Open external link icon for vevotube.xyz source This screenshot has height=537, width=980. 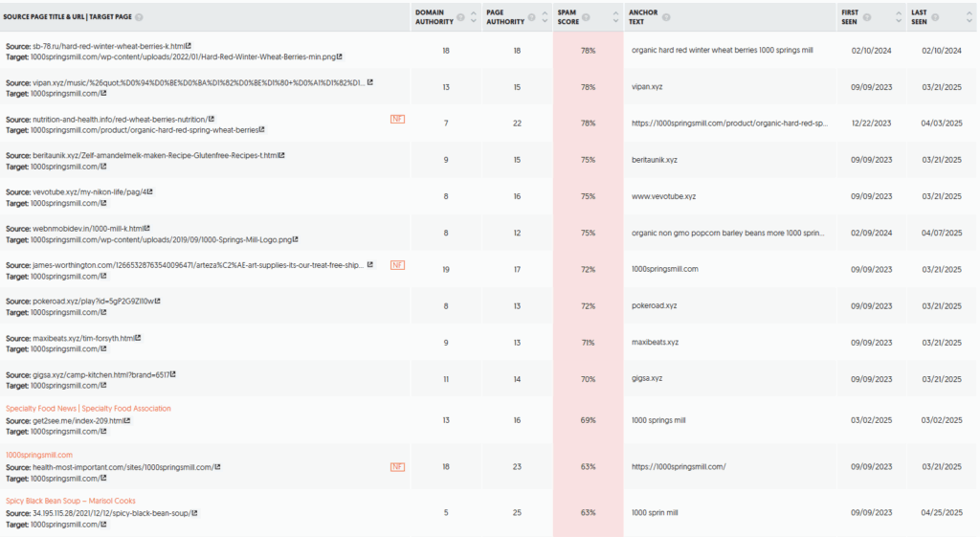point(149,191)
